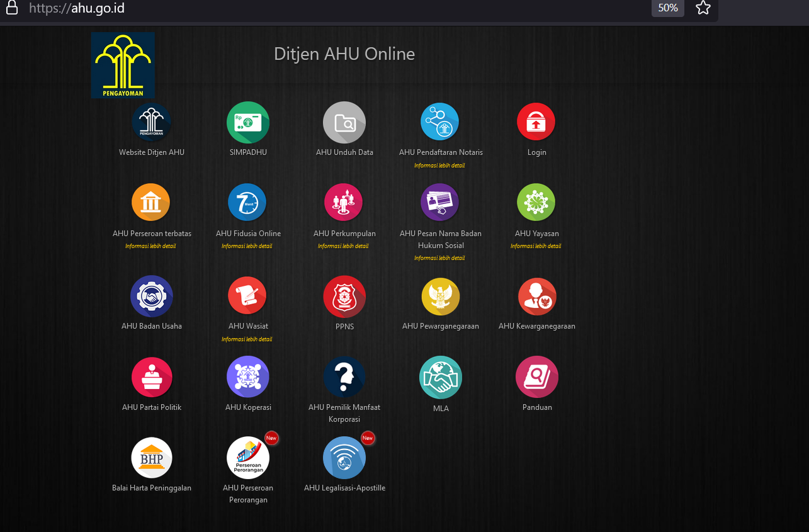
Task: Click the Balai Harta Peninggalan text label
Action: point(152,488)
